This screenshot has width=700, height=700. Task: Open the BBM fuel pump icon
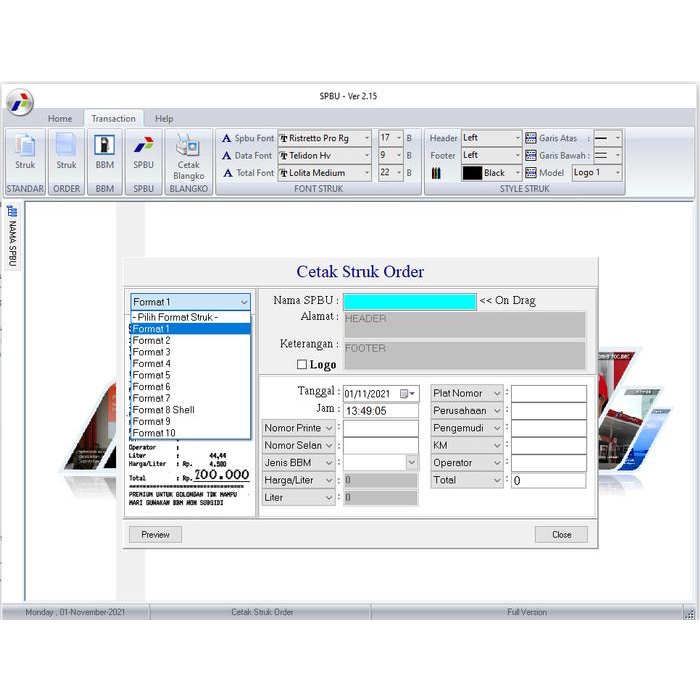(104, 145)
